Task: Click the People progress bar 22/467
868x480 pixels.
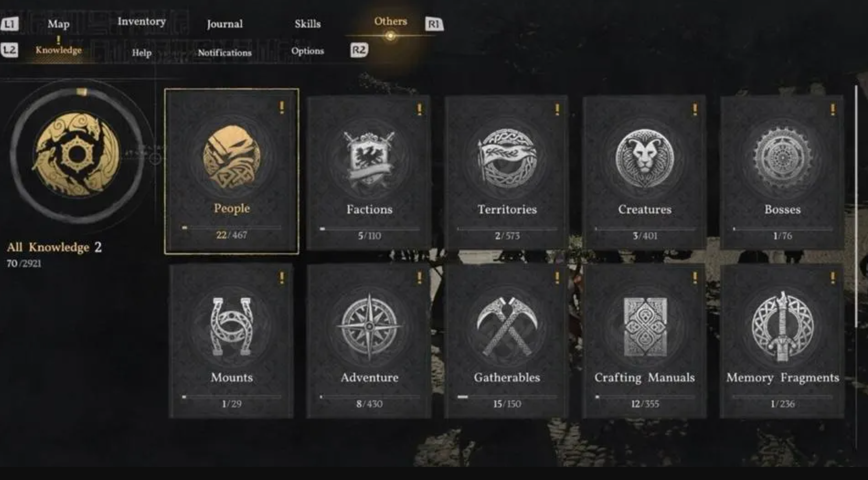Action: (232, 228)
